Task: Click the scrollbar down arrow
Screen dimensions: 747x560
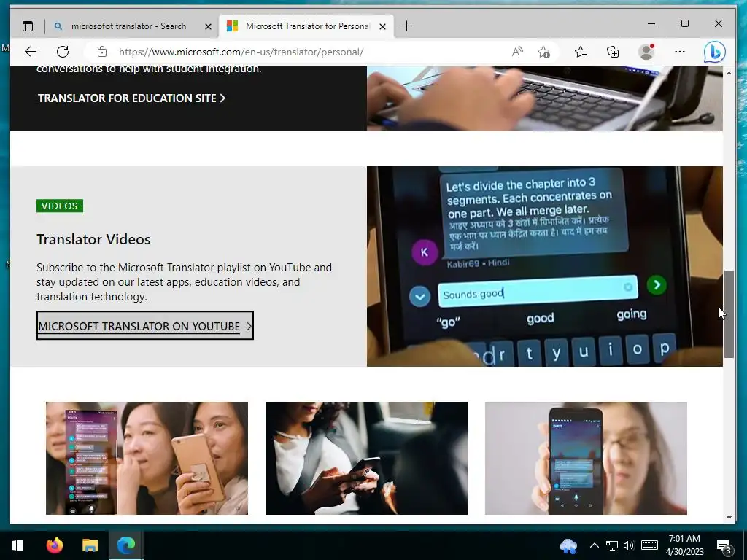Action: [729, 518]
